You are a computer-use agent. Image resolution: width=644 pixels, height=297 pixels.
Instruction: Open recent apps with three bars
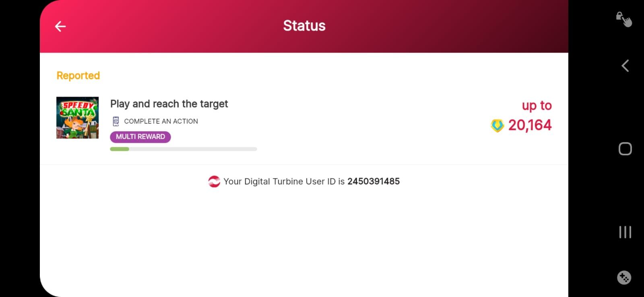point(625,232)
